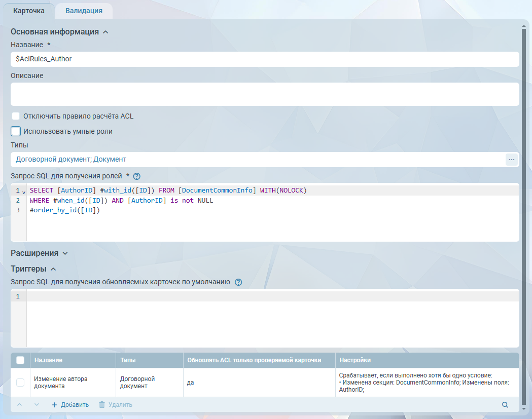
Task: Click 'Добавить' to add a trigger
Action: (70, 405)
